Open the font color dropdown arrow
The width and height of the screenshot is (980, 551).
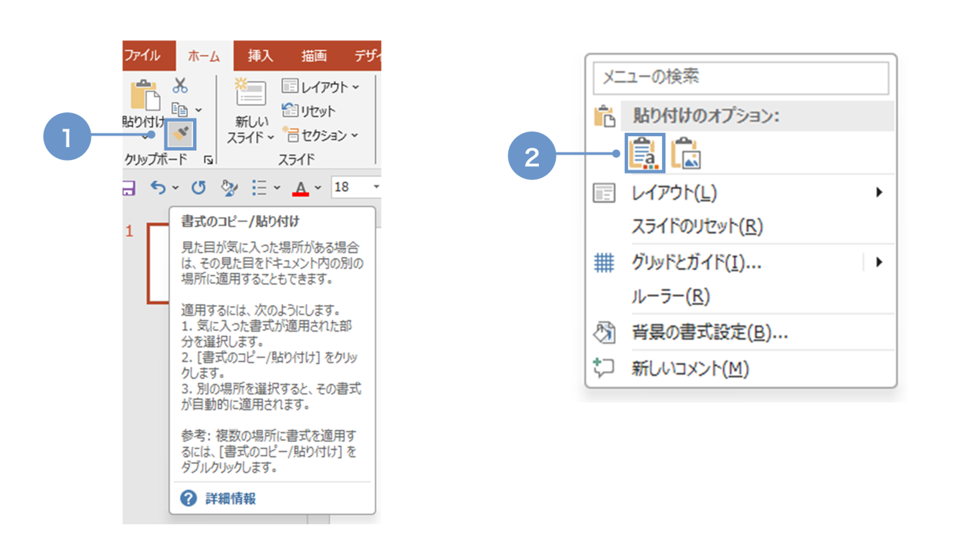pyautogui.click(x=318, y=188)
